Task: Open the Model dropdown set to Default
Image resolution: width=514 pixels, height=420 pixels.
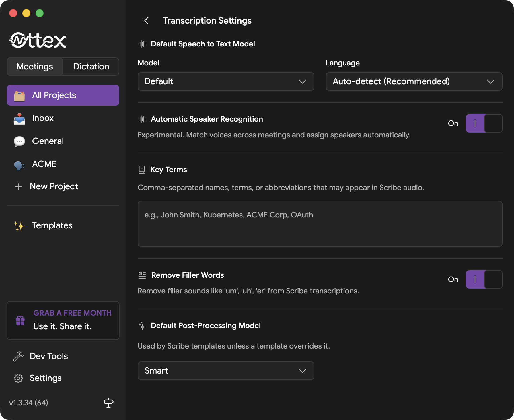Action: click(x=226, y=81)
